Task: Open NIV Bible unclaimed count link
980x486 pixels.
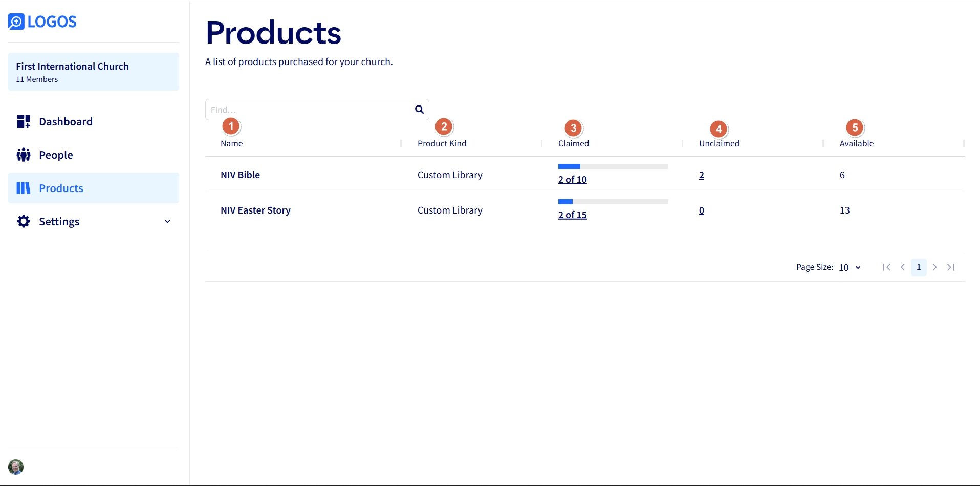Action: [x=702, y=175]
